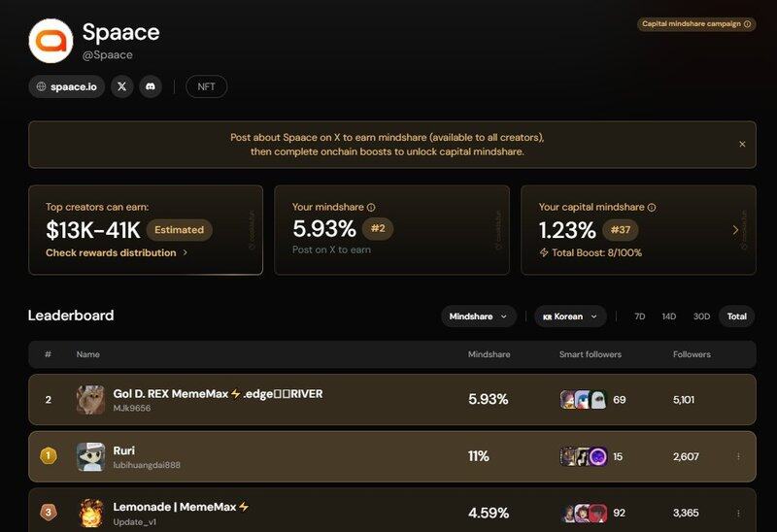The height and width of the screenshot is (532, 777).
Task: Click info icon on Capital mindshare campaign badge
Action: (x=748, y=24)
